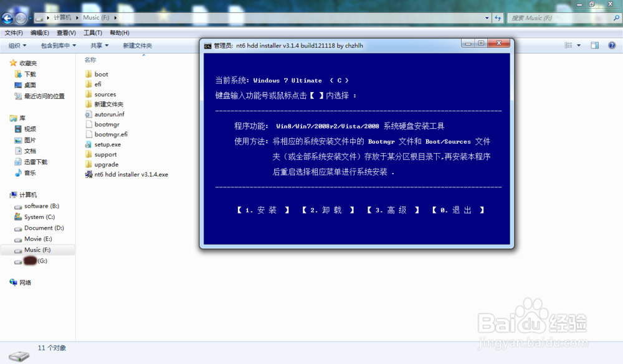
Task: Open 包含到库中 dropdown
Action: (x=59, y=45)
